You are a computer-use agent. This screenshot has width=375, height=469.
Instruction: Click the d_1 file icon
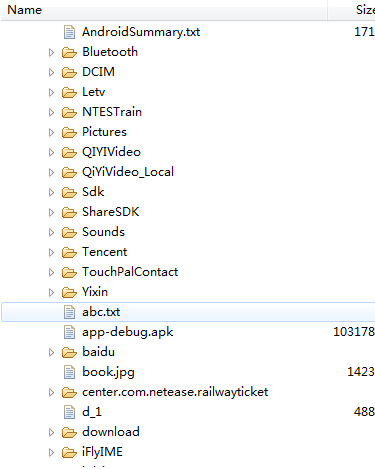point(69,412)
